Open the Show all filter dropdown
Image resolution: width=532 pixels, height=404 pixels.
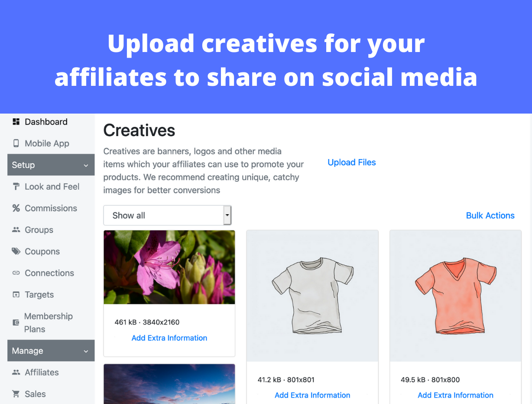[167, 215]
